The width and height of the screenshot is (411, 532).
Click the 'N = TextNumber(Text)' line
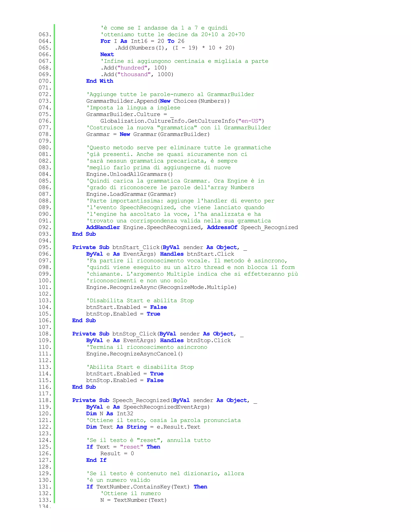tap(134, 500)
